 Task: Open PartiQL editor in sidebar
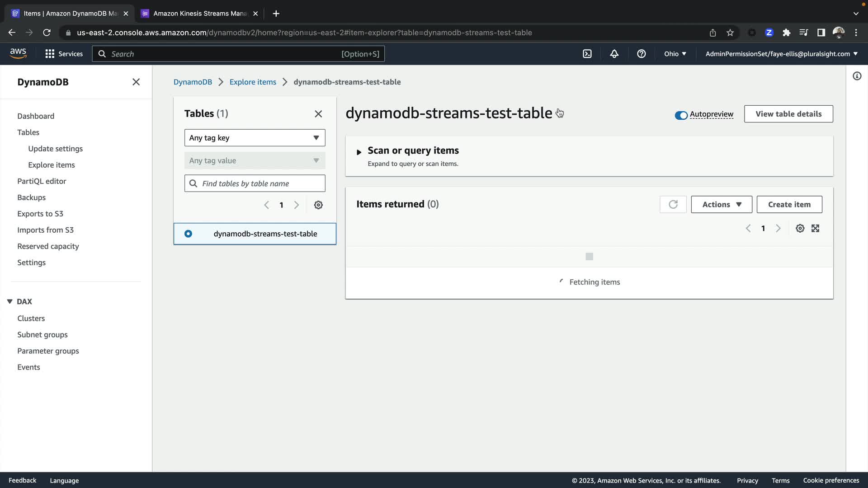(x=42, y=181)
